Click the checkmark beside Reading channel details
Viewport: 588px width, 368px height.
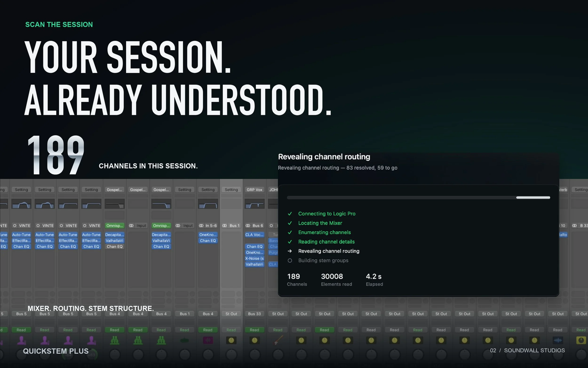(x=290, y=242)
